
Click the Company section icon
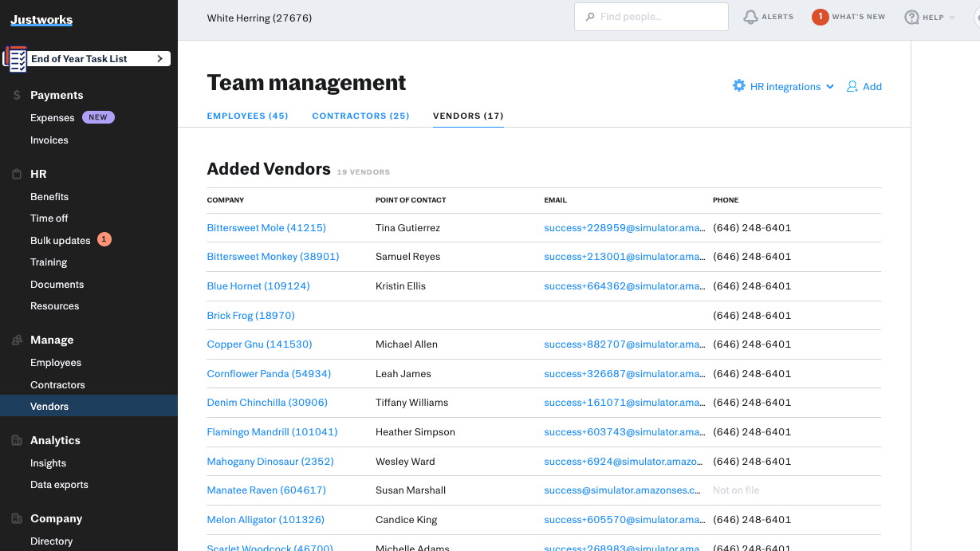point(17,518)
